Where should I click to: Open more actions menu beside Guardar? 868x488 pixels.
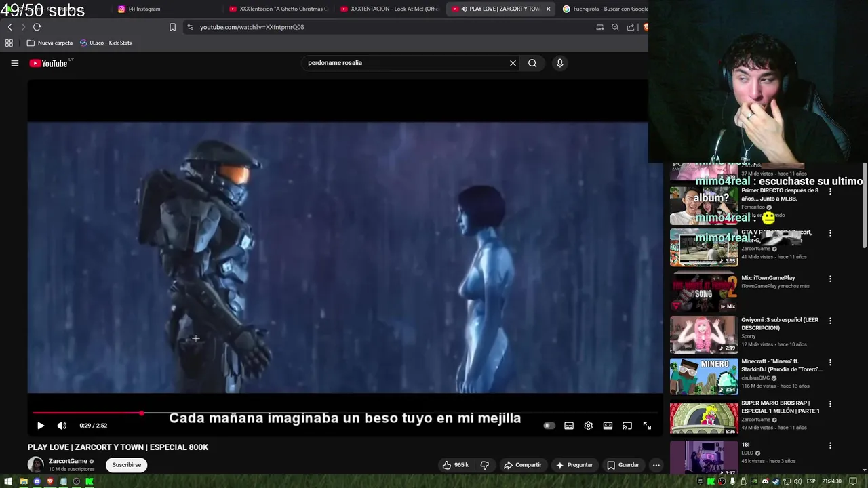(x=656, y=465)
